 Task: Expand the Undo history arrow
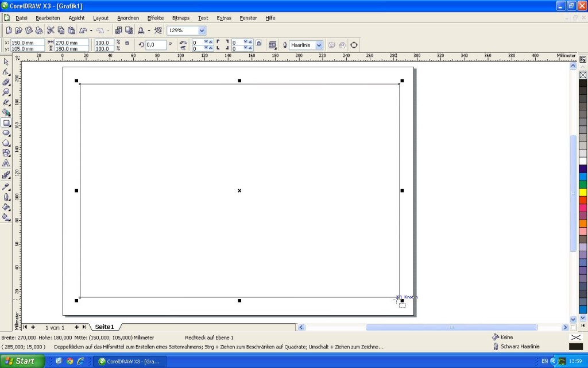pos(91,31)
